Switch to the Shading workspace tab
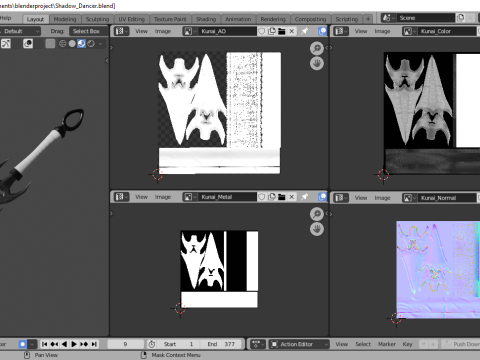 [206, 19]
